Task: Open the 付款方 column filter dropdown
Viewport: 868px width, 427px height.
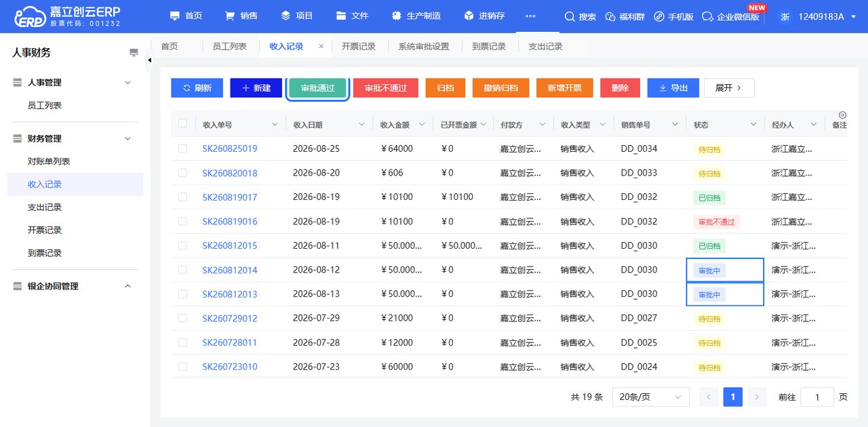Action: [543, 125]
